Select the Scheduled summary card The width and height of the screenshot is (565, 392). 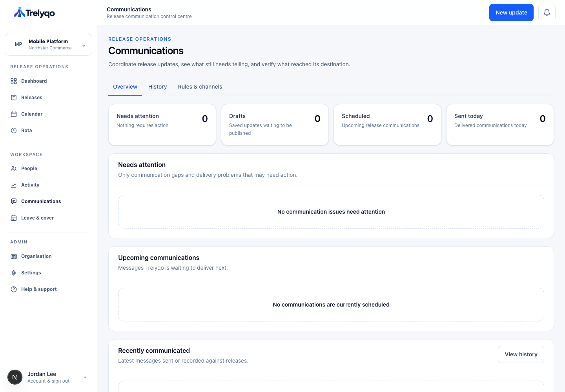[387, 125]
